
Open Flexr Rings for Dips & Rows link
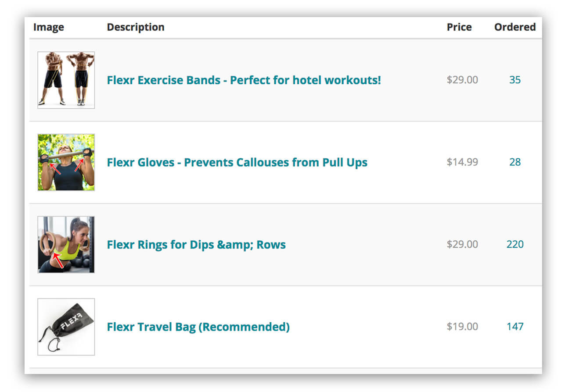click(x=196, y=245)
